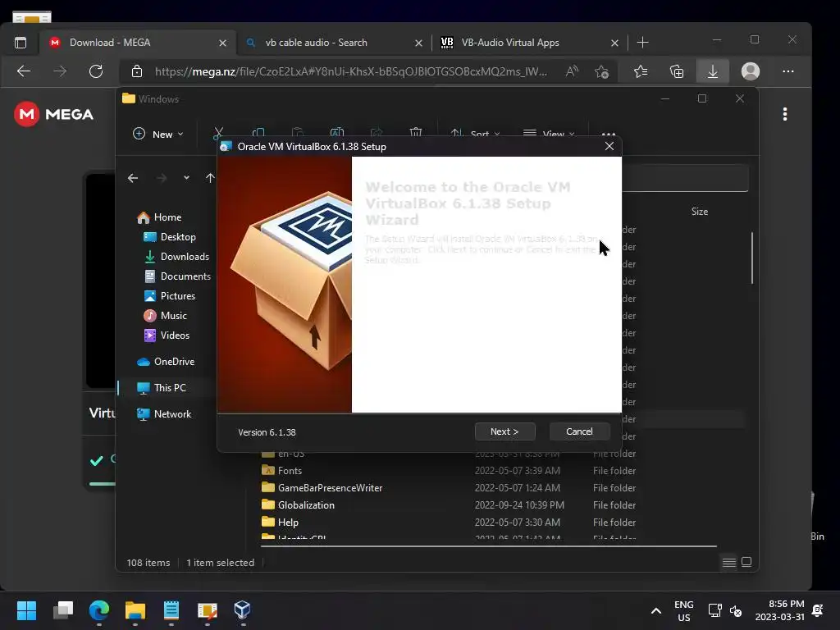Open Task View on taskbar

(63, 609)
